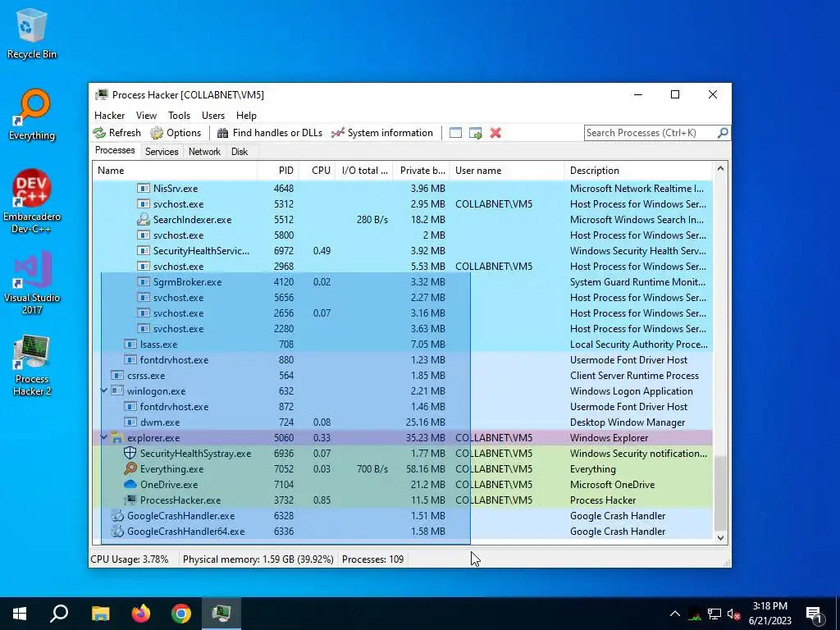The image size is (840, 630).
Task: Launch Google Chrome from the taskbar
Action: coord(181,614)
